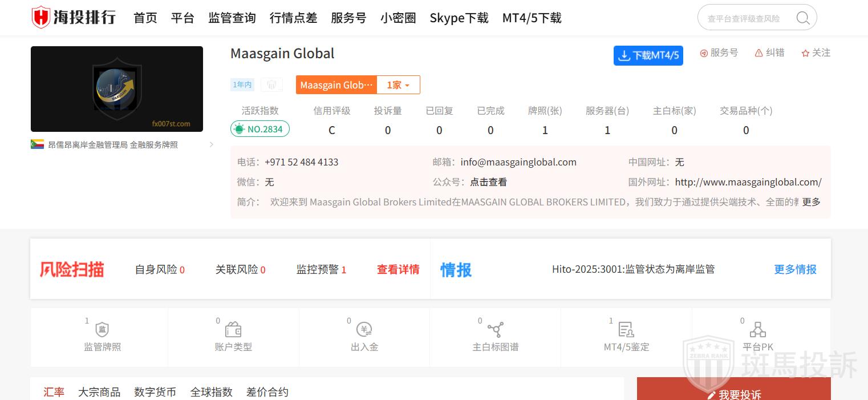Screen dimensions: 868x400
Task: Click the 出入金 currency icon
Action: [364, 329]
